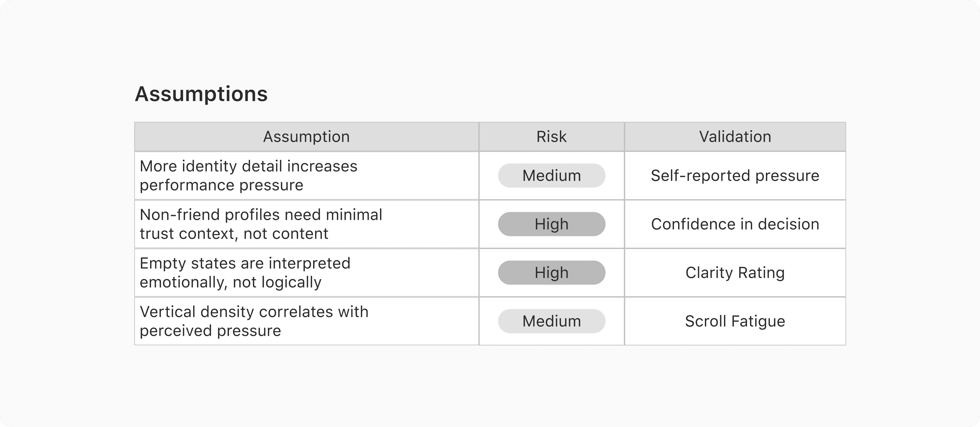The width and height of the screenshot is (980, 427).
Task: Click the text 'trust context, not content'
Action: pos(234,234)
